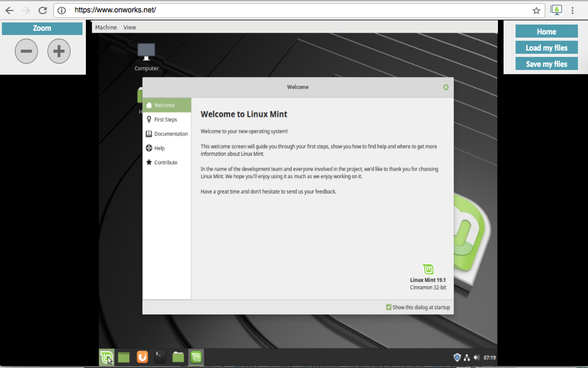Click the Welcome to Linux Mint heading
Image resolution: width=588 pixels, height=368 pixels.
244,114
